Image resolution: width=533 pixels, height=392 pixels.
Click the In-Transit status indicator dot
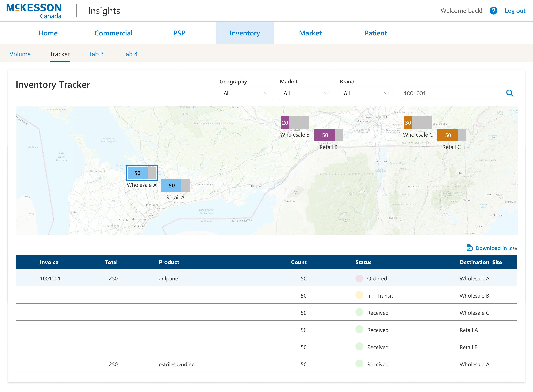pyautogui.click(x=359, y=295)
